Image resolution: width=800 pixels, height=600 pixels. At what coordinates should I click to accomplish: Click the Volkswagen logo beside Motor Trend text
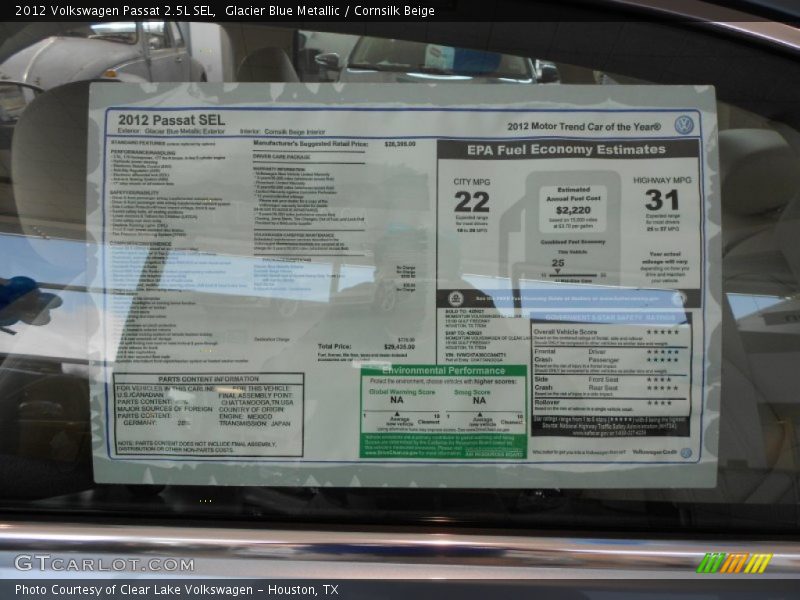(x=684, y=125)
